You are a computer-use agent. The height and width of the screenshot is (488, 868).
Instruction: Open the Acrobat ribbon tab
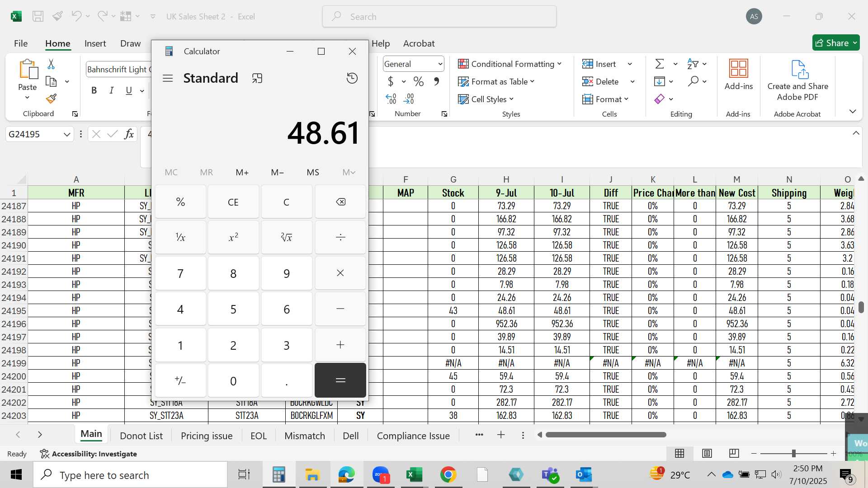click(419, 43)
